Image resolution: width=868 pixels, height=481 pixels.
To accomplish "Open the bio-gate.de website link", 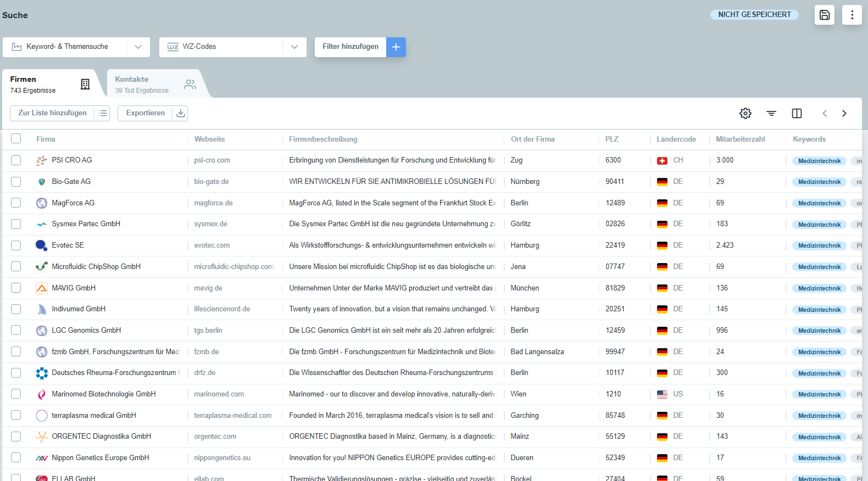I will pos(212,182).
